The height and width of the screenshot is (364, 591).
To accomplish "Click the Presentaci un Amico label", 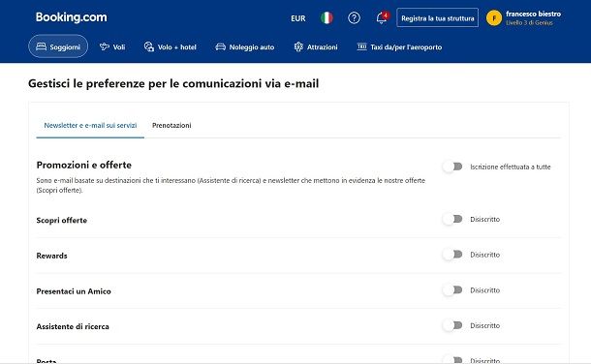I will pos(74,291).
